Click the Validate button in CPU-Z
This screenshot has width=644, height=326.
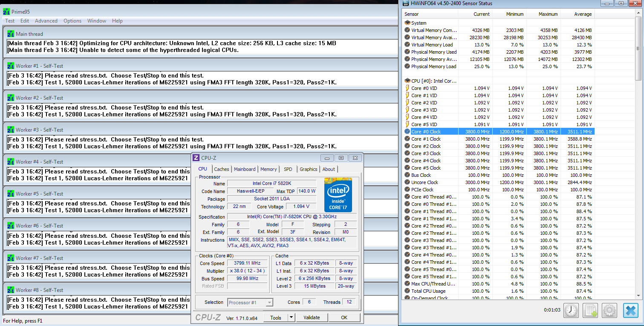(312, 317)
